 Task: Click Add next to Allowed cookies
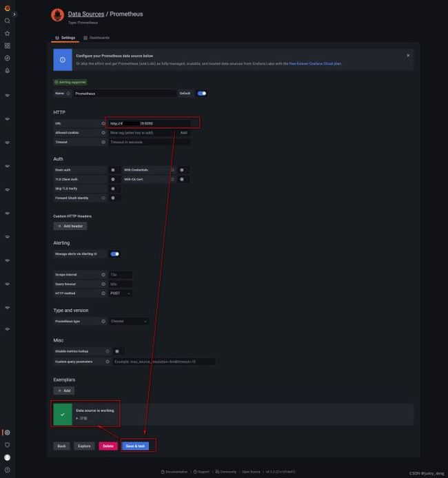coord(183,133)
